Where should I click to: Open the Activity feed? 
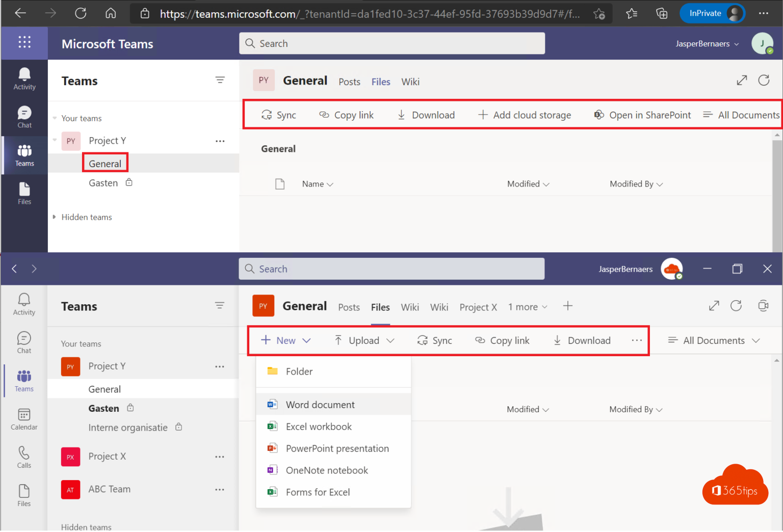click(x=24, y=78)
